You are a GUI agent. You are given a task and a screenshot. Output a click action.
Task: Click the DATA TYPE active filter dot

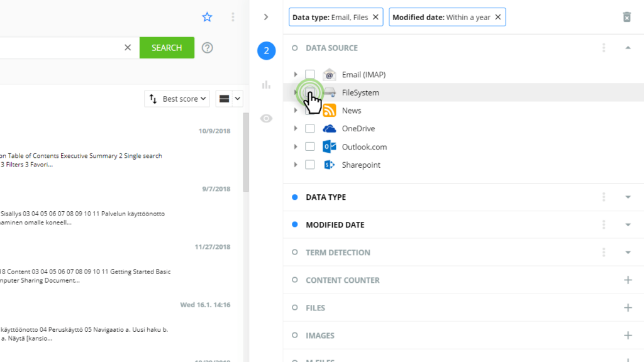[x=294, y=197]
